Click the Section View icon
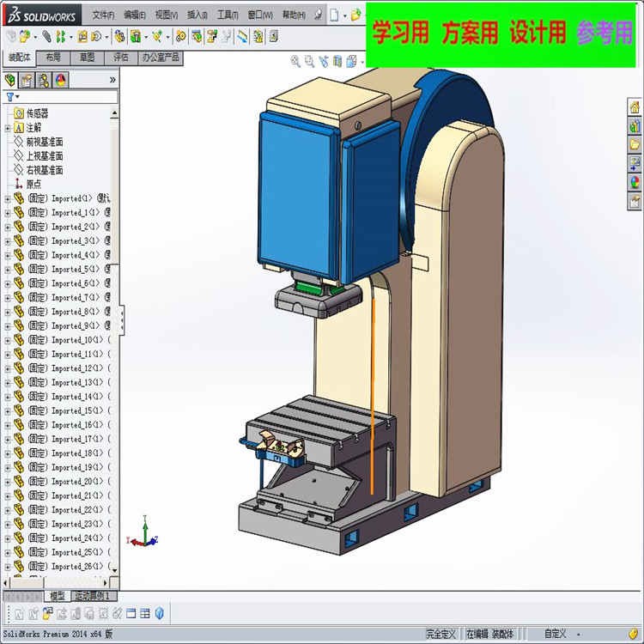Screen dimensions: 644x644 [x=337, y=62]
